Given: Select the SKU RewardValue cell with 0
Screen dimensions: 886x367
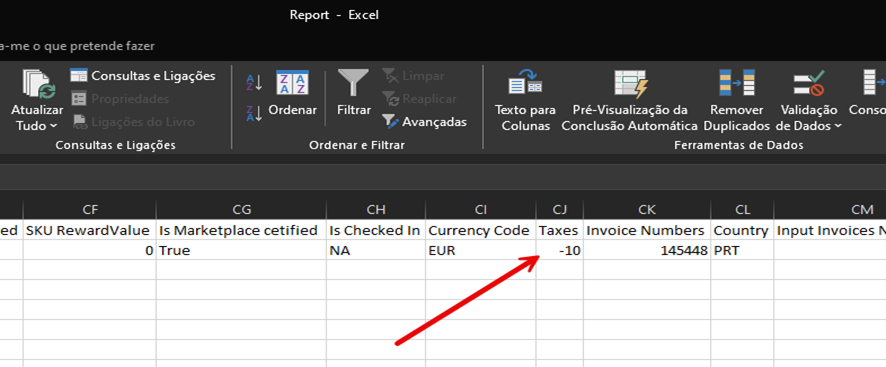Looking at the screenshot, I should tap(90, 250).
